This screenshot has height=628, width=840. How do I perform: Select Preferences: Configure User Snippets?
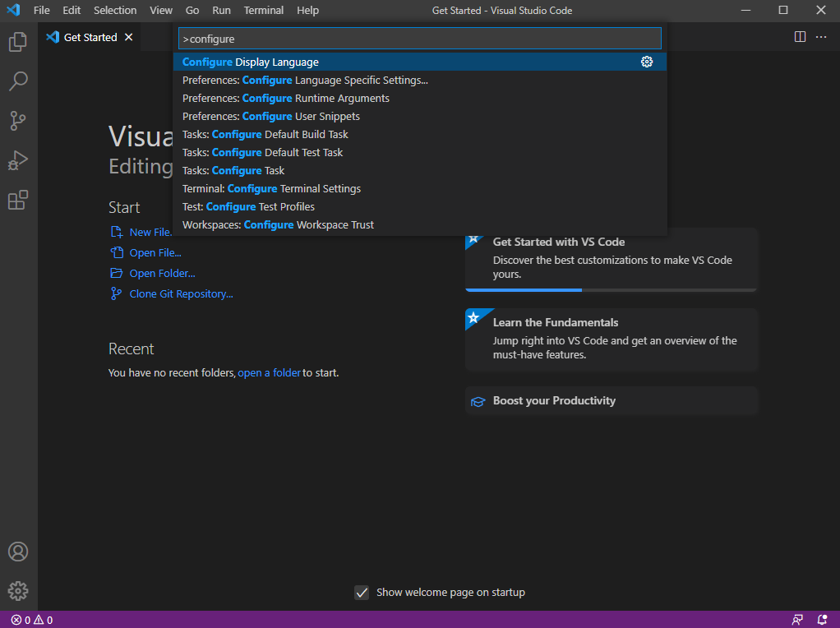tap(420, 116)
